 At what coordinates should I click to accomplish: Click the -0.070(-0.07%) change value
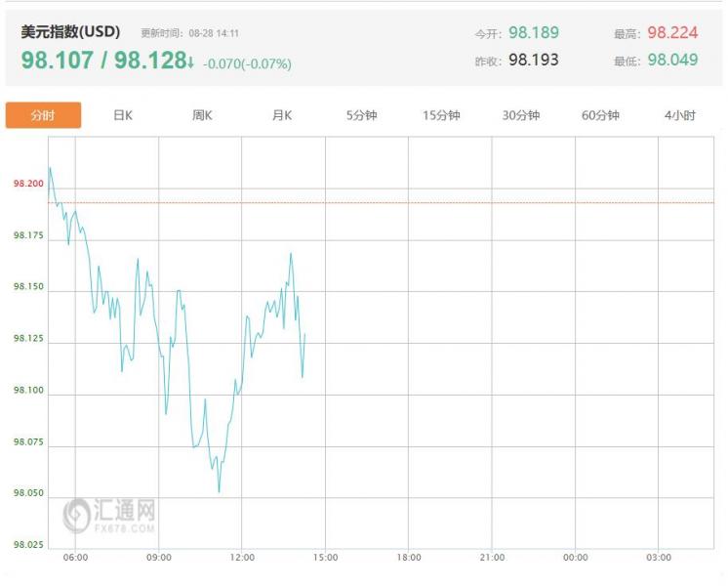click(247, 64)
